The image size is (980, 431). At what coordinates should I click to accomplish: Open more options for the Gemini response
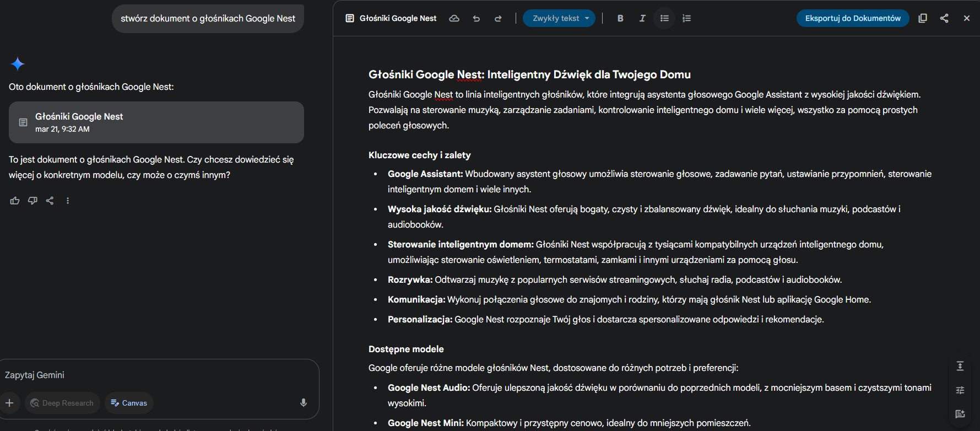pos(68,201)
